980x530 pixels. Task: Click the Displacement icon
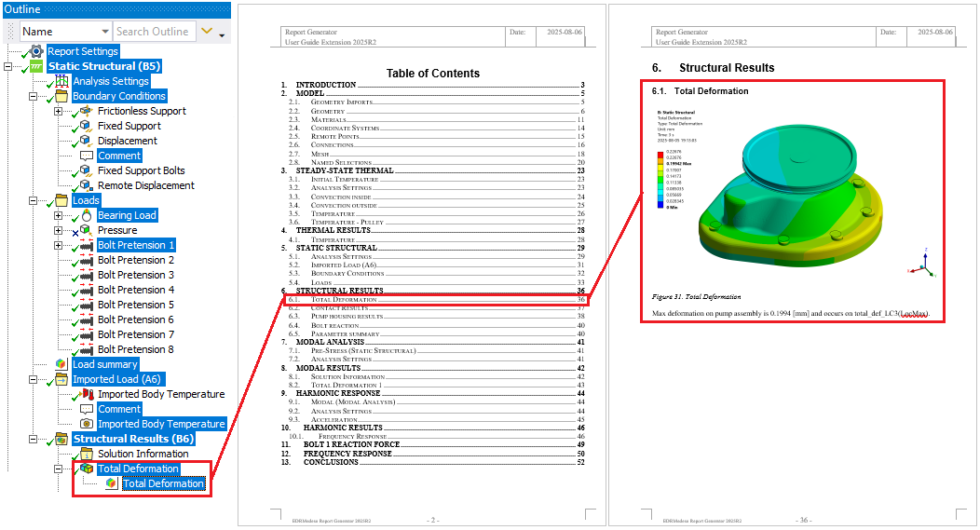click(87, 141)
